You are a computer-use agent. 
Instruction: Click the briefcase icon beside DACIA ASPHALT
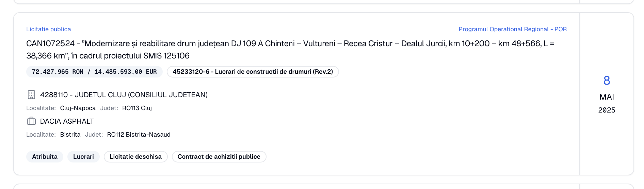(31, 121)
